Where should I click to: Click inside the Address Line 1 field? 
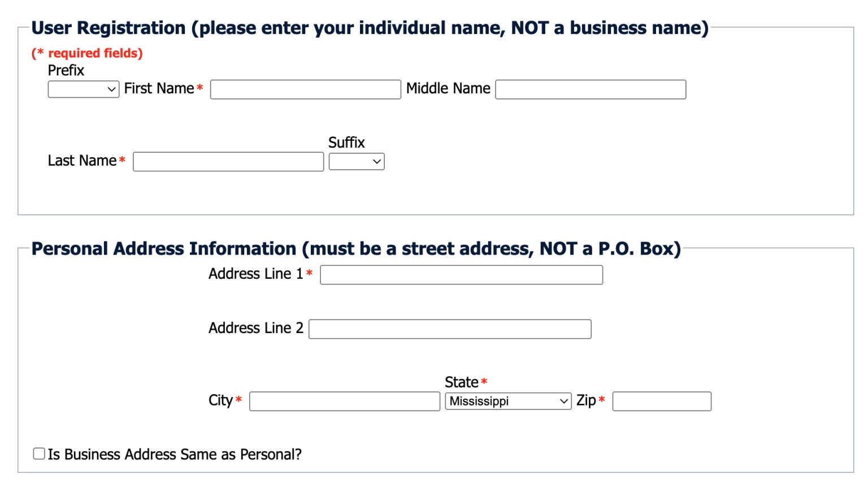(461, 274)
